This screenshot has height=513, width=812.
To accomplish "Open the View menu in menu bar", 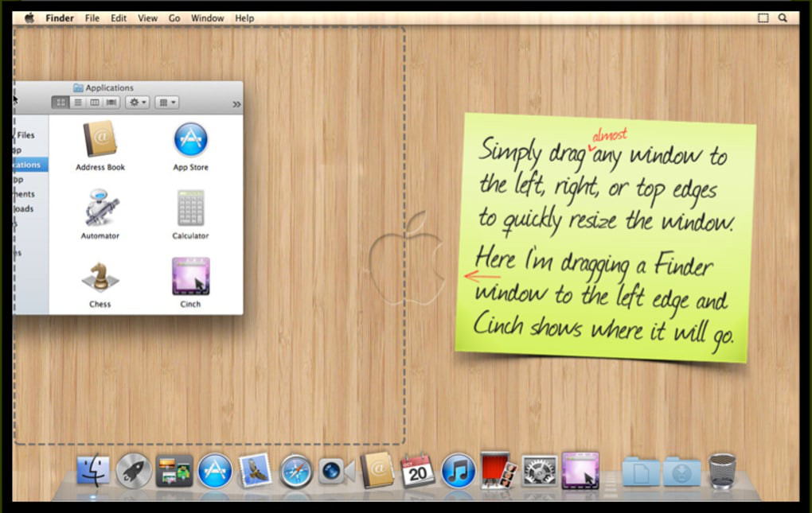I will 147,17.
